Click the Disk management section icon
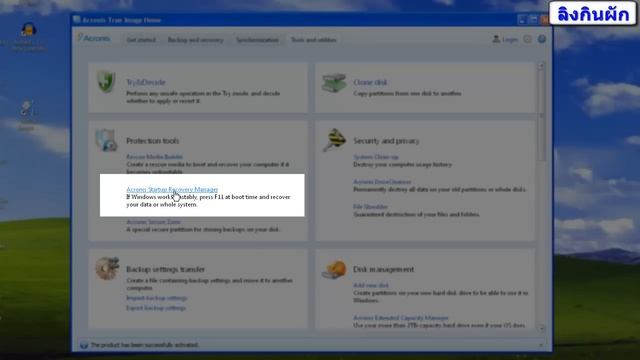Viewport: 640px width, 360px height. click(334, 269)
